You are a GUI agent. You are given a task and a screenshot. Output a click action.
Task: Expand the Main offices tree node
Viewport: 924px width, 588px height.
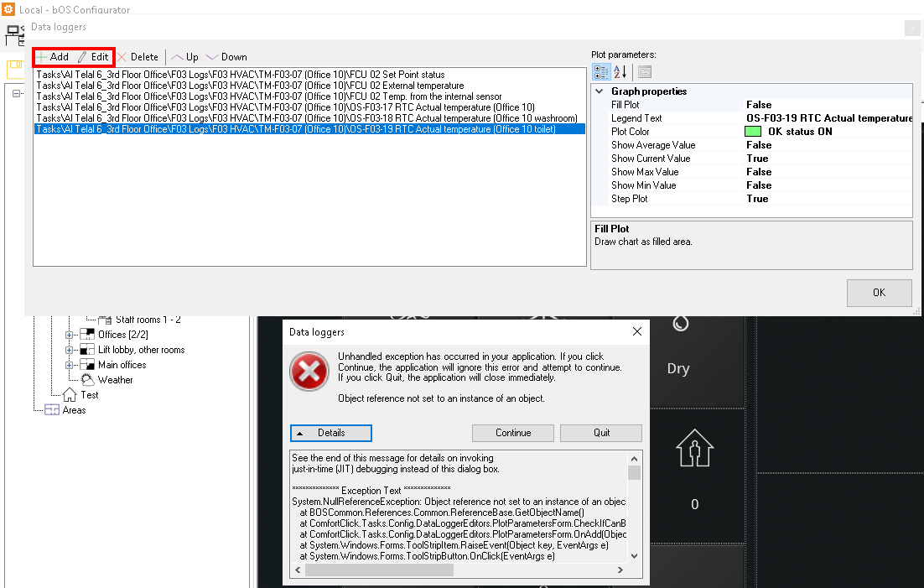[70, 365]
